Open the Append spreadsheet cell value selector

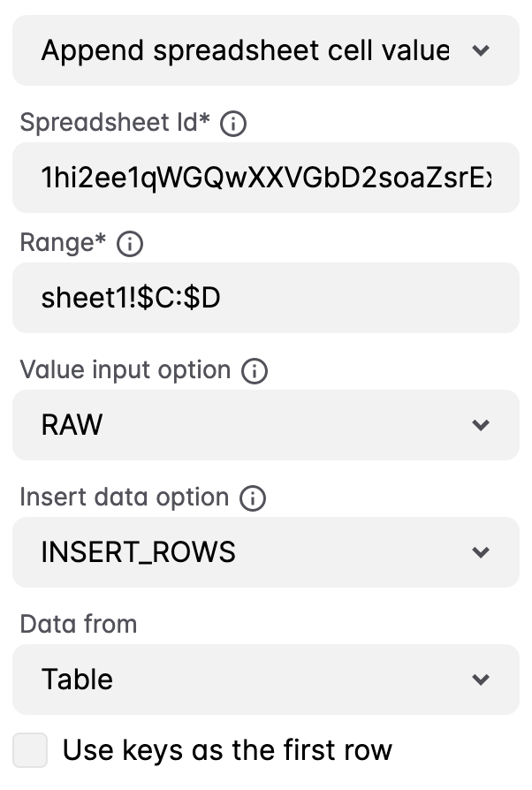[x=265, y=50]
